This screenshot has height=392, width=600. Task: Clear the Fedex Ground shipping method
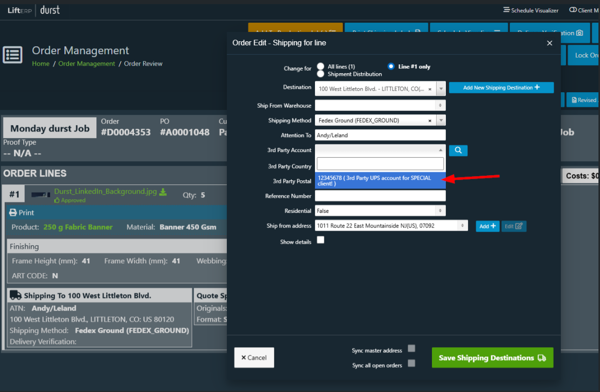point(430,121)
